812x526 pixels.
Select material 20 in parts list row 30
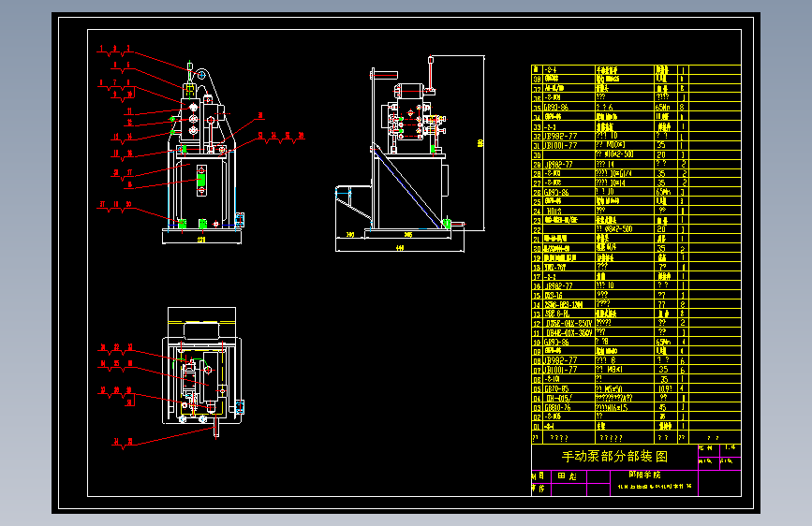(x=661, y=154)
